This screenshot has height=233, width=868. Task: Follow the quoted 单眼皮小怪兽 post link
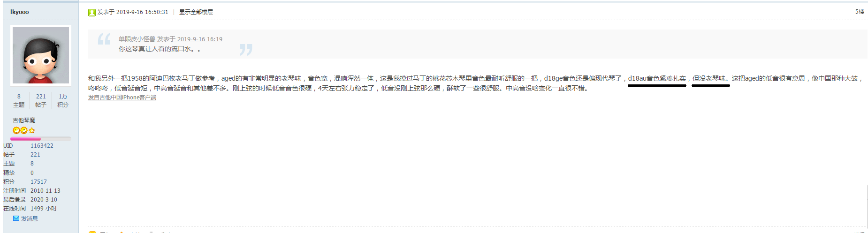tap(170, 39)
